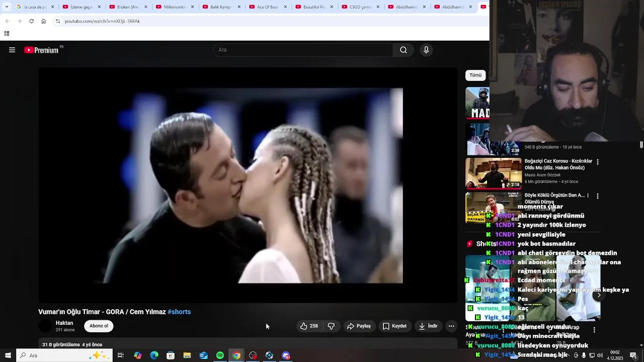Image resolution: width=644 pixels, height=362 pixels.
Task: Run the search with the magnifier button
Action: pyautogui.click(x=404, y=50)
